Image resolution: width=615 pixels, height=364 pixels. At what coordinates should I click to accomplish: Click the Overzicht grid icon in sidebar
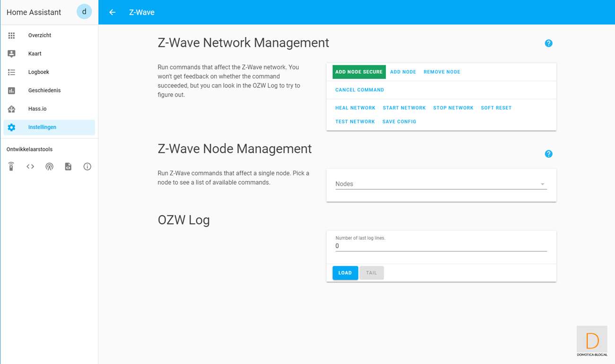click(12, 35)
